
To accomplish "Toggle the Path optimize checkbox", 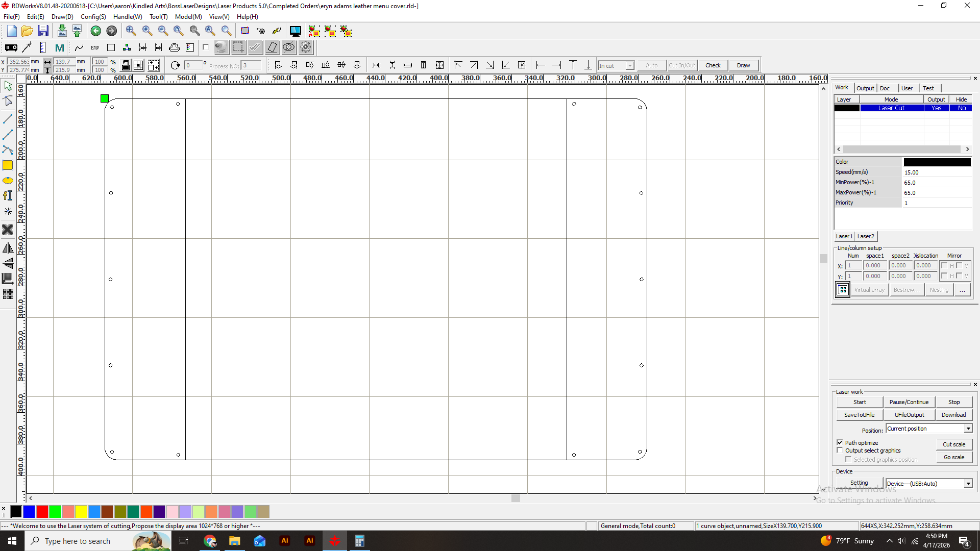I will (x=840, y=442).
